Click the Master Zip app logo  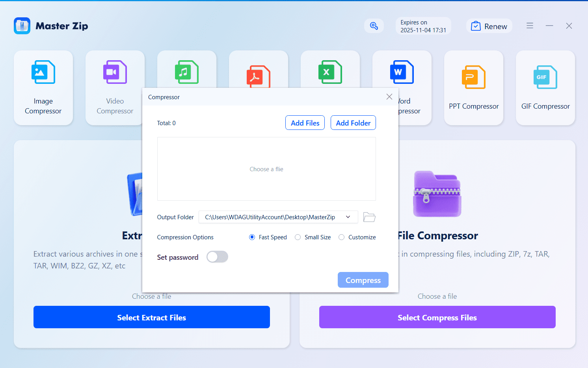[x=22, y=26]
